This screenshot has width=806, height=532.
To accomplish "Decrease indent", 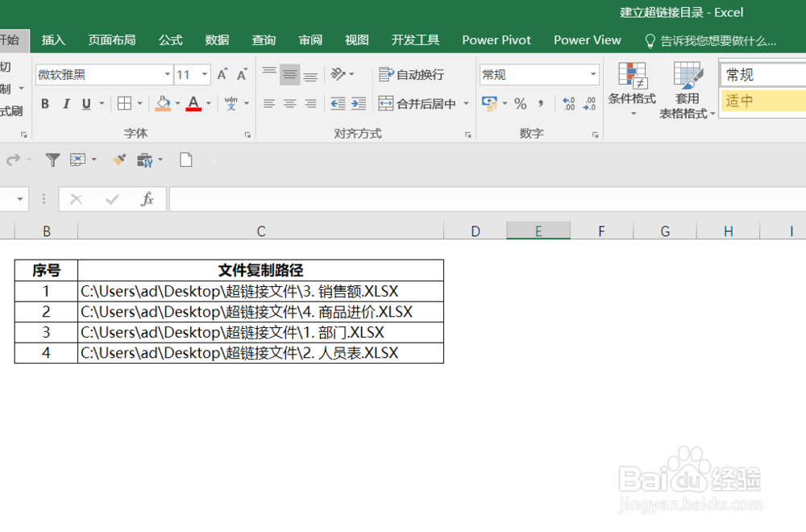I will tap(338, 104).
